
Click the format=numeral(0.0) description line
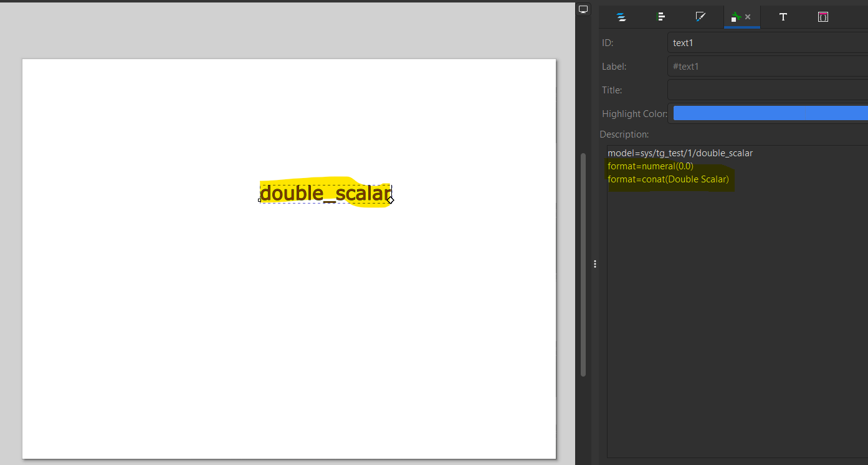click(651, 166)
